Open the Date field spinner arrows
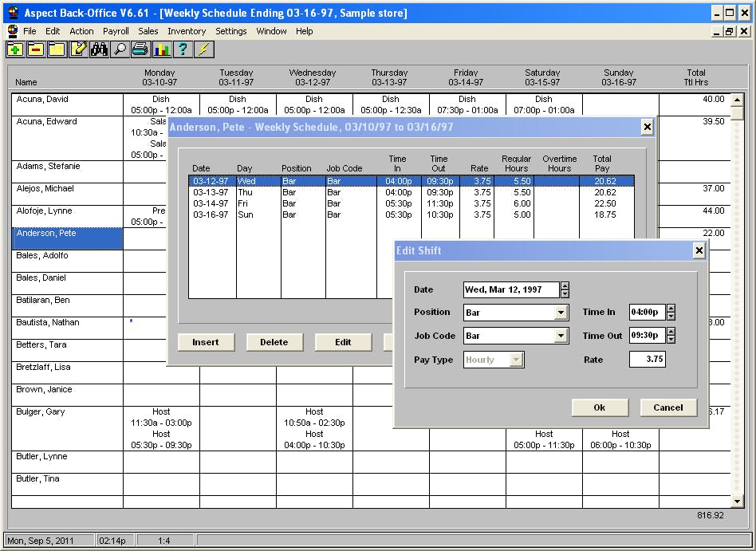Viewport: 756px width, 551px height. [565, 289]
